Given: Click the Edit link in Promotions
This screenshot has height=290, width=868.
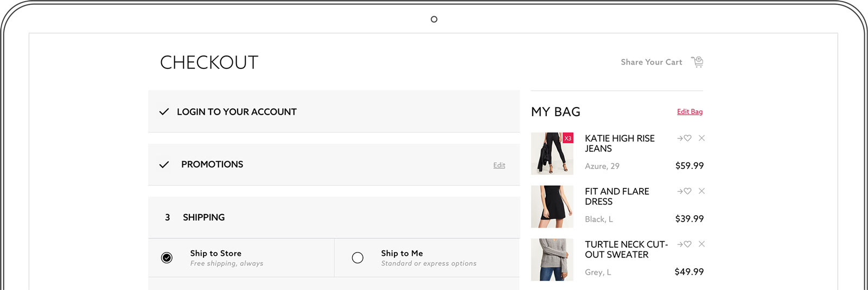Looking at the screenshot, I should [x=499, y=165].
